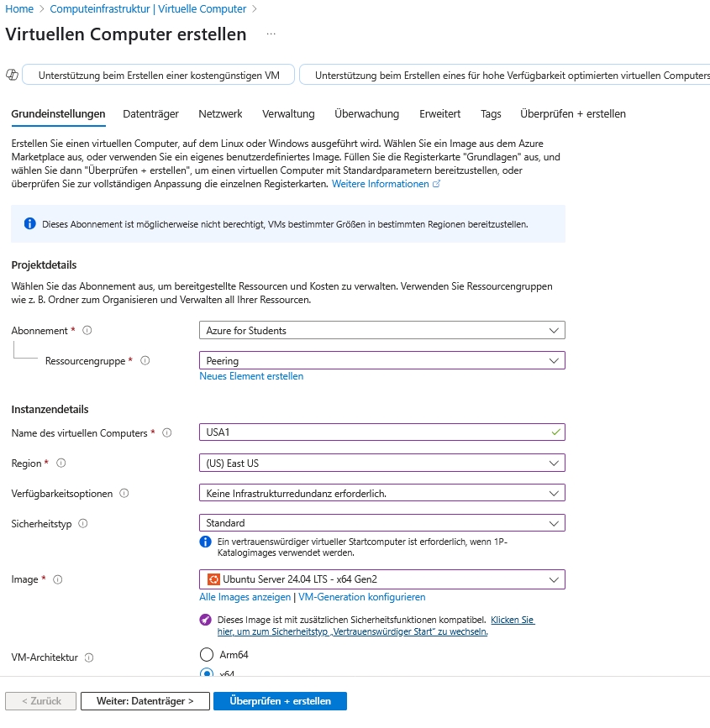
Task: Click the info icon next to Sicherheitstyp
Action: 82,524
